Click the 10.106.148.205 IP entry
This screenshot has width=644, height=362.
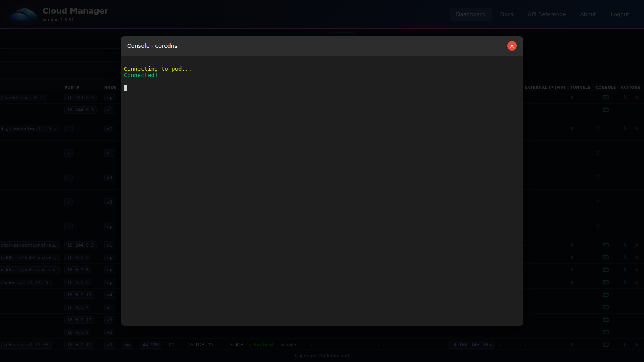coord(470,345)
